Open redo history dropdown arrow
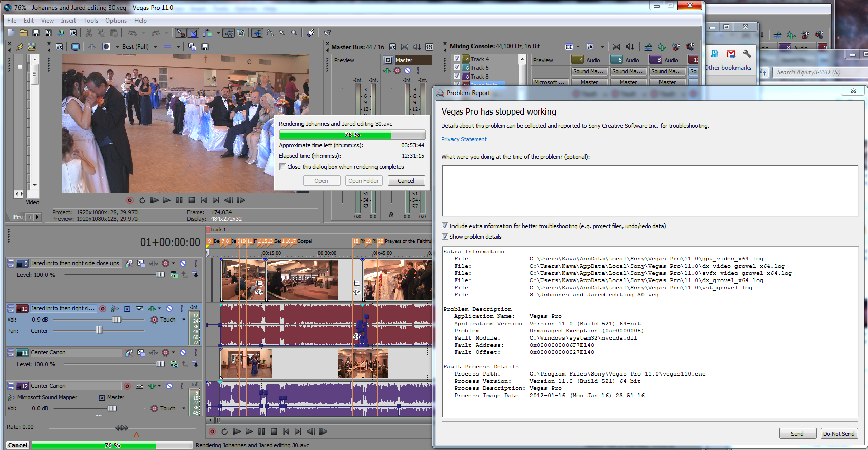 pyautogui.click(x=167, y=33)
